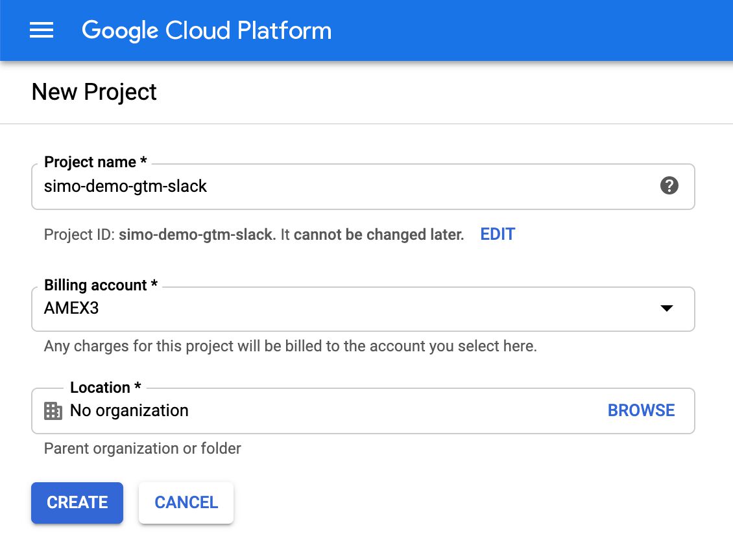Click the 'Billing account *' field label
Image resolution: width=733 pixels, height=560 pixels.
pyautogui.click(x=101, y=285)
